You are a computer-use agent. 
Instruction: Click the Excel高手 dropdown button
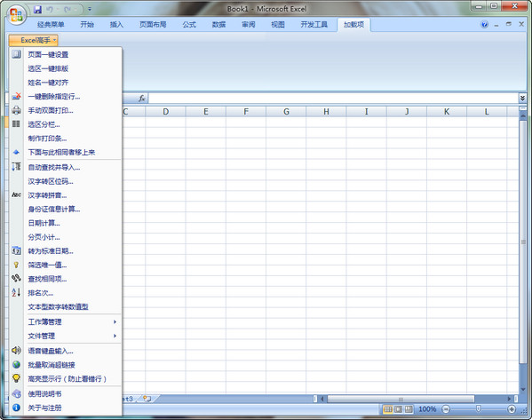[33, 40]
